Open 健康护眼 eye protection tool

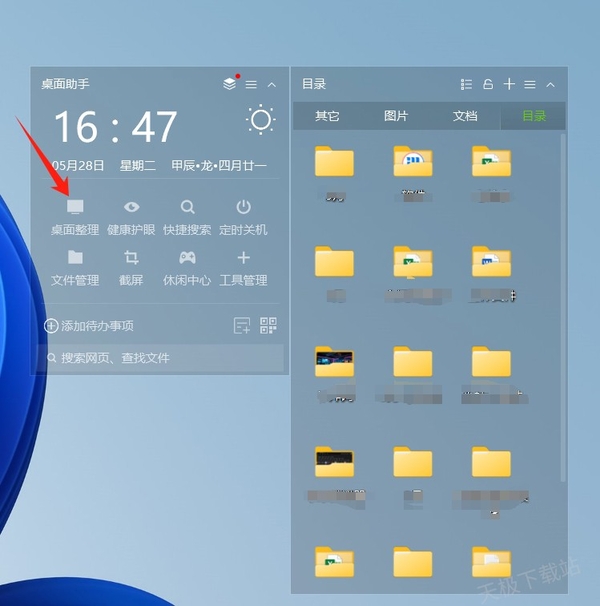pos(131,218)
